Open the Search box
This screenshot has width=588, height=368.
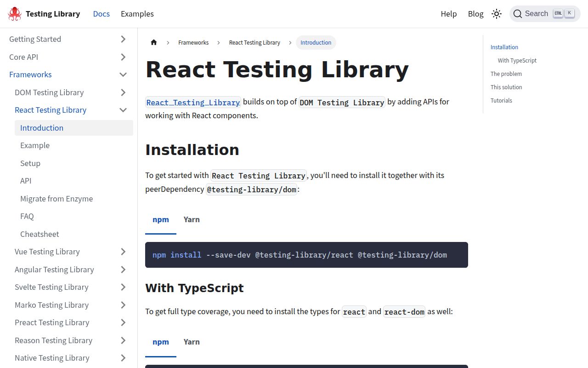point(545,14)
